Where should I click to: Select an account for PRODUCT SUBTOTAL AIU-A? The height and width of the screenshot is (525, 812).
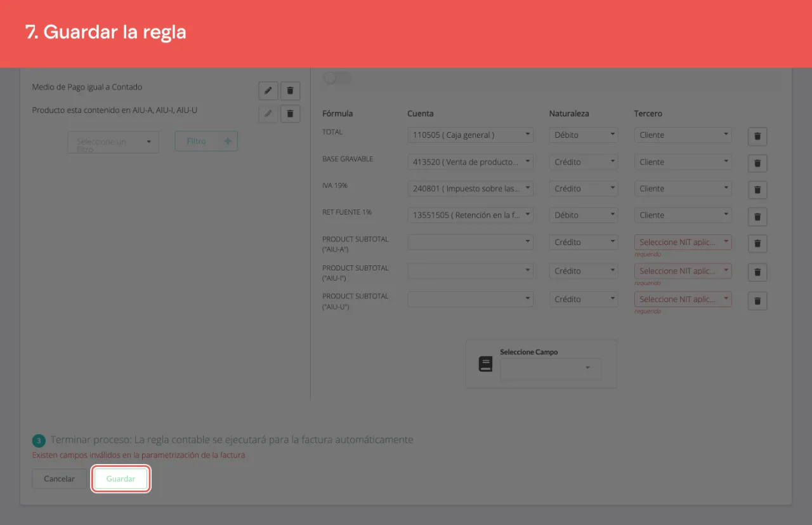(x=471, y=242)
